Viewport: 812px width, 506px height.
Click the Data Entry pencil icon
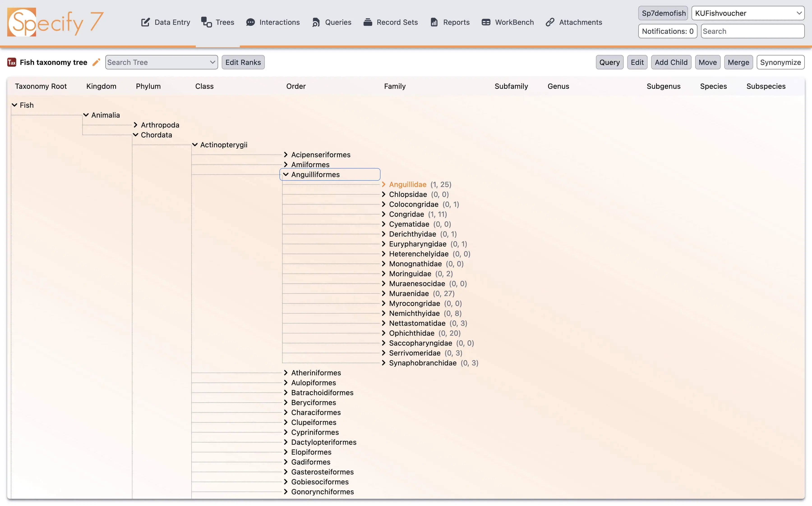pos(145,22)
